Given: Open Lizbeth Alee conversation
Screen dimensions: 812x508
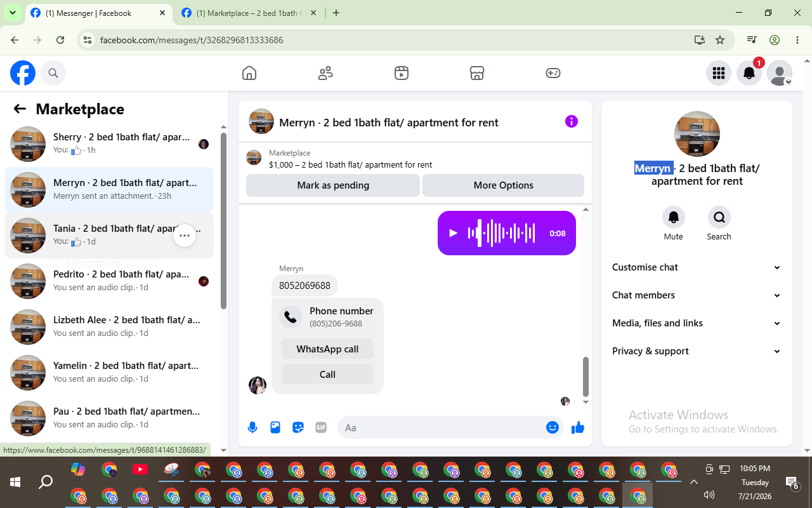Looking at the screenshot, I should pyautogui.click(x=109, y=327).
